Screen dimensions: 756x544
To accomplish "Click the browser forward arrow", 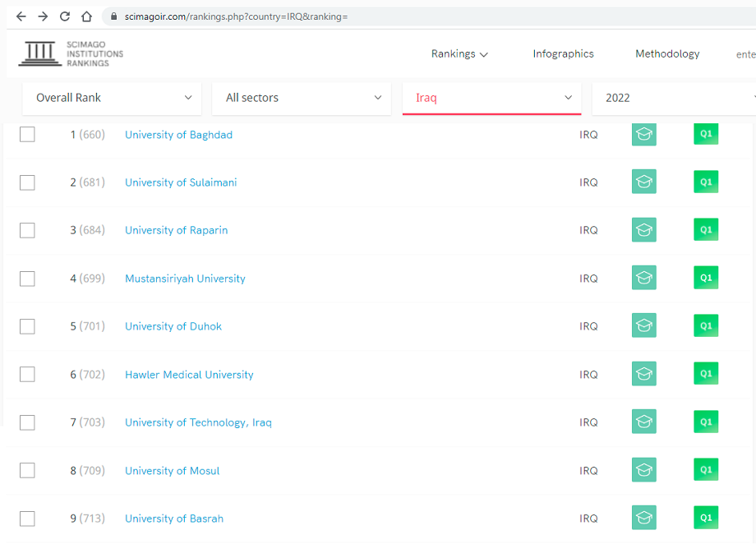I will pos(43,16).
